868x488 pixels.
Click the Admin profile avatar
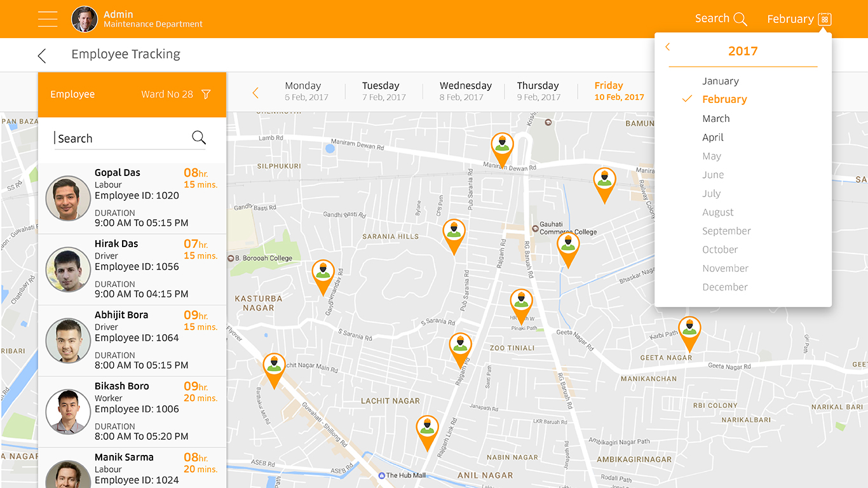(85, 19)
